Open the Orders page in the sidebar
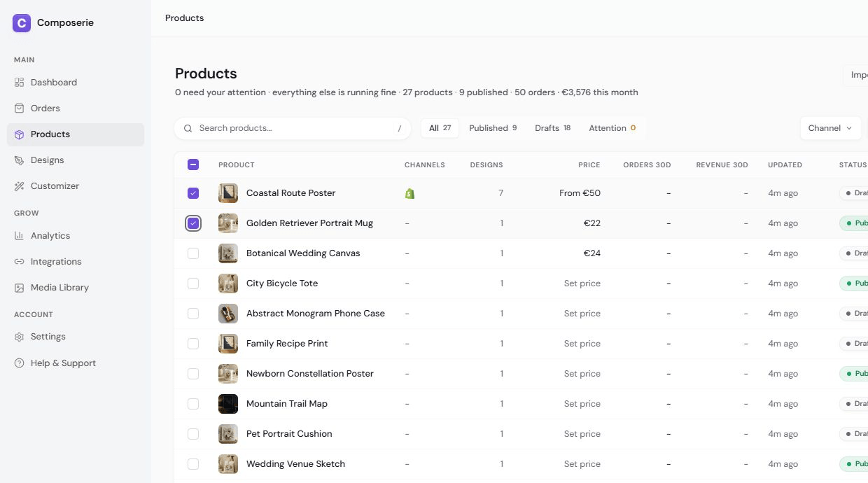The image size is (868, 483). 76,108
